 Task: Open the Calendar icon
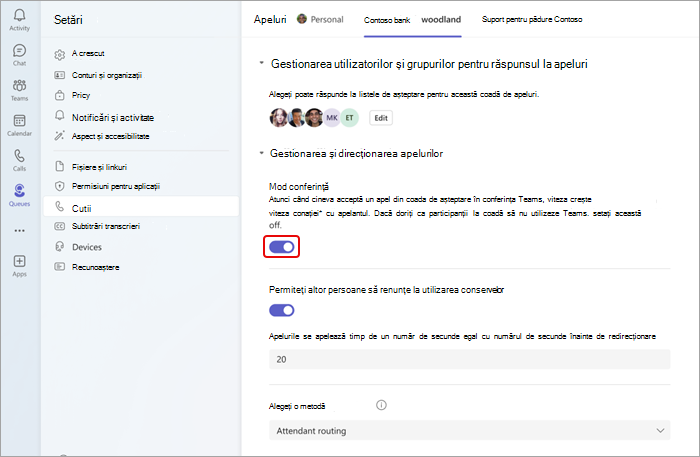pos(20,120)
